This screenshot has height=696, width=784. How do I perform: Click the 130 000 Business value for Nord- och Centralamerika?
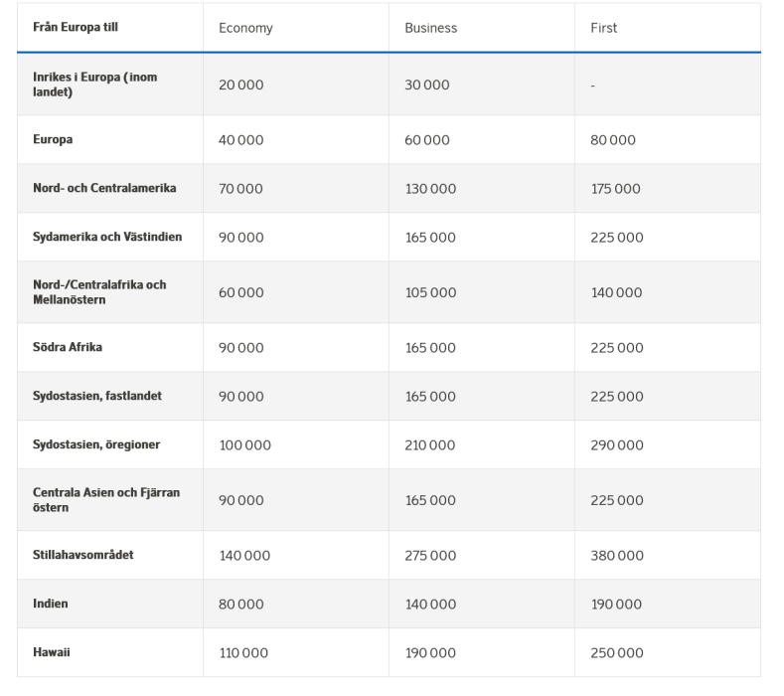430,189
